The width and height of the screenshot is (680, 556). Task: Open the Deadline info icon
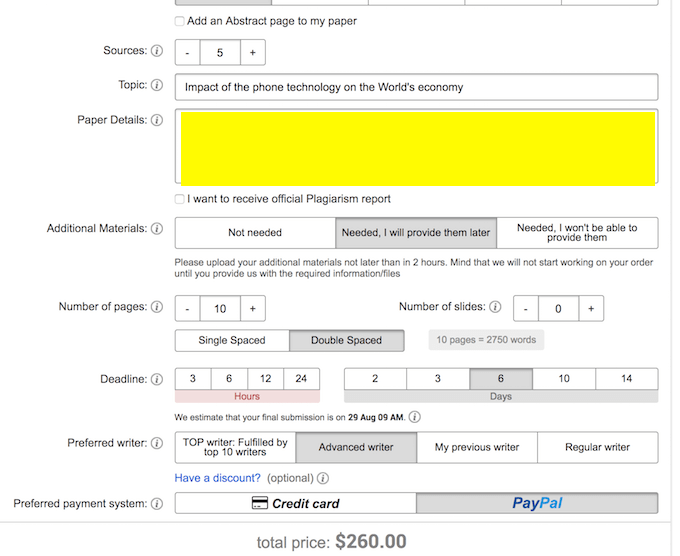[x=157, y=379]
